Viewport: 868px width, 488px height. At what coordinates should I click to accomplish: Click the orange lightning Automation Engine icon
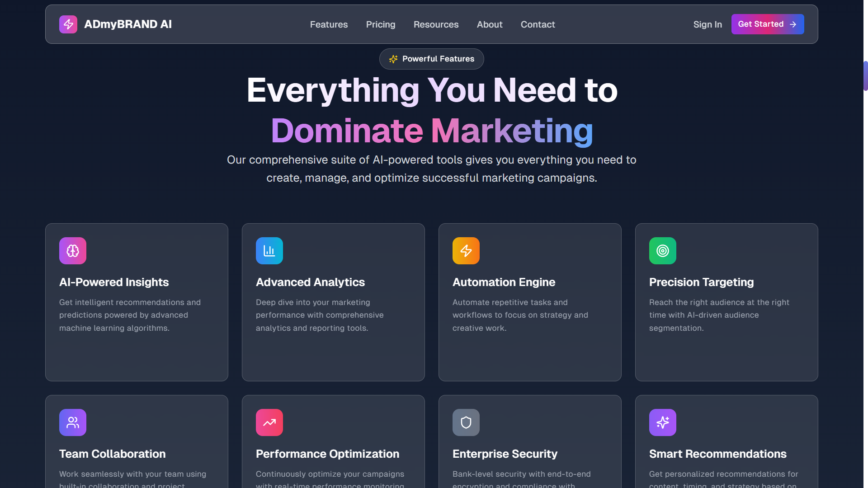(466, 251)
